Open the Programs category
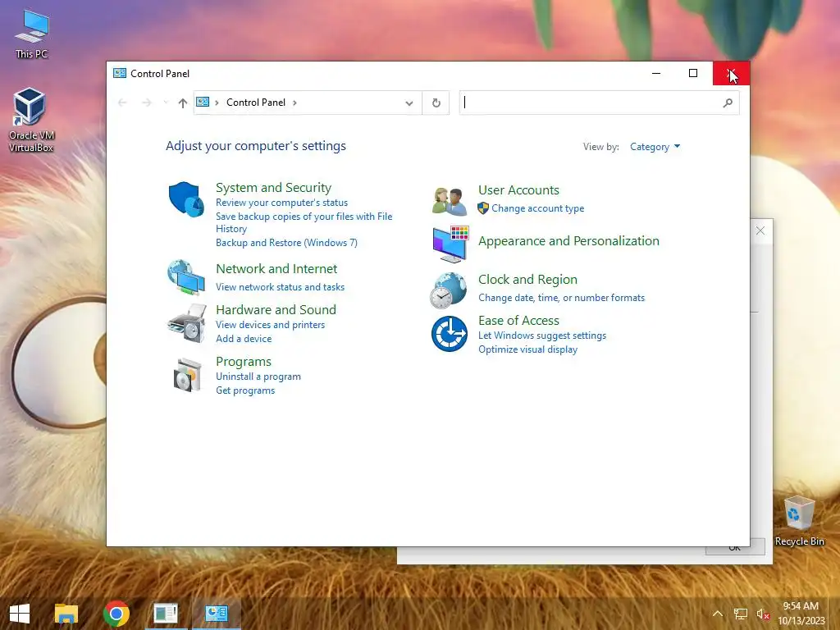Image resolution: width=840 pixels, height=630 pixels. coord(243,362)
